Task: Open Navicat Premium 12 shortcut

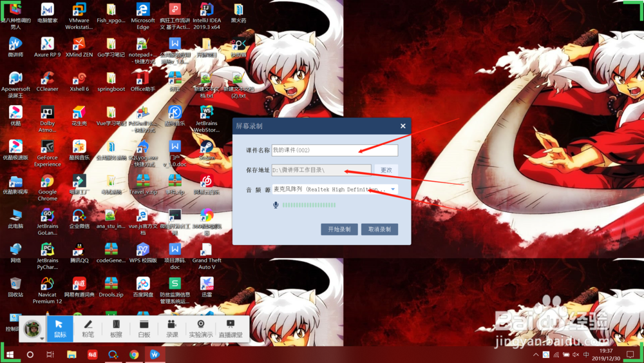Action: click(x=47, y=290)
